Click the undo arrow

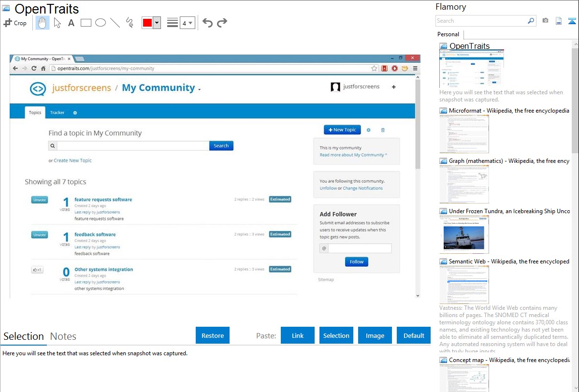point(207,23)
